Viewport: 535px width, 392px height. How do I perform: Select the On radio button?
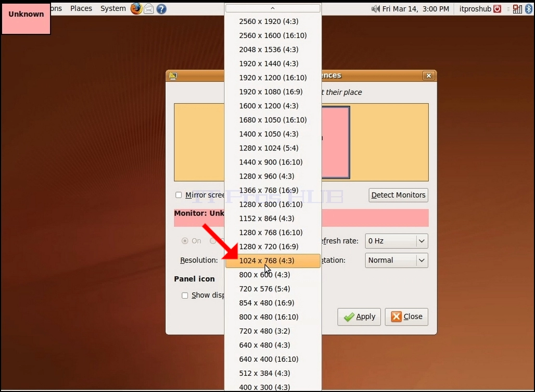185,241
